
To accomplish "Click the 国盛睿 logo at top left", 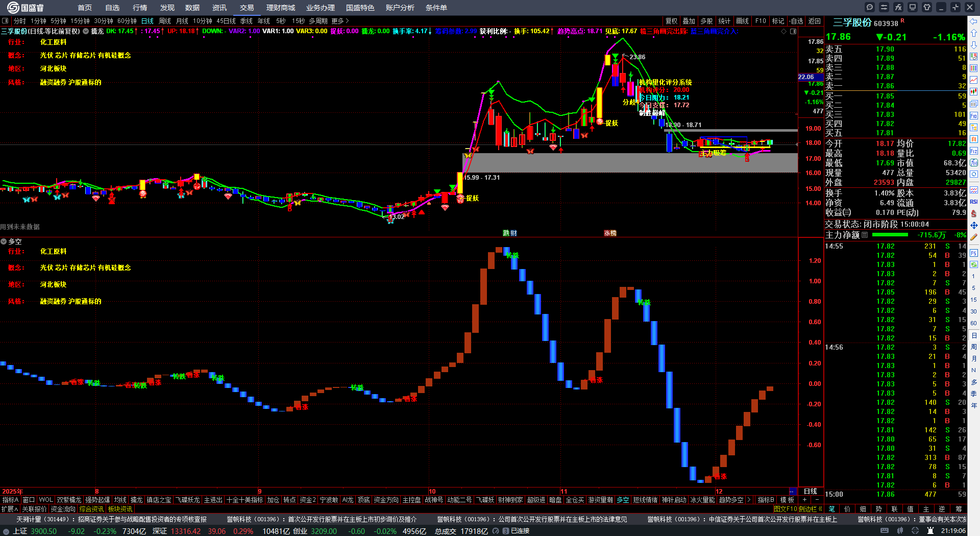I will (x=26, y=7).
